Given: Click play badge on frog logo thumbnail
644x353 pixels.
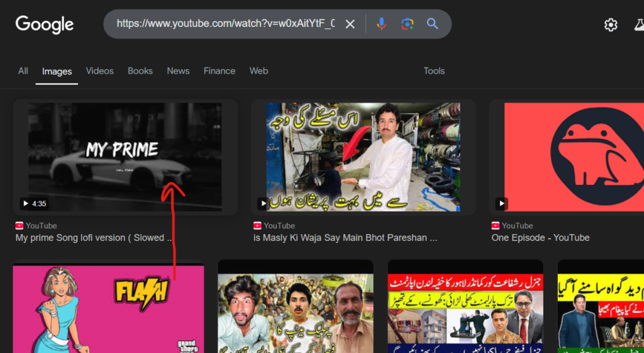Looking at the screenshot, I should (501, 203).
